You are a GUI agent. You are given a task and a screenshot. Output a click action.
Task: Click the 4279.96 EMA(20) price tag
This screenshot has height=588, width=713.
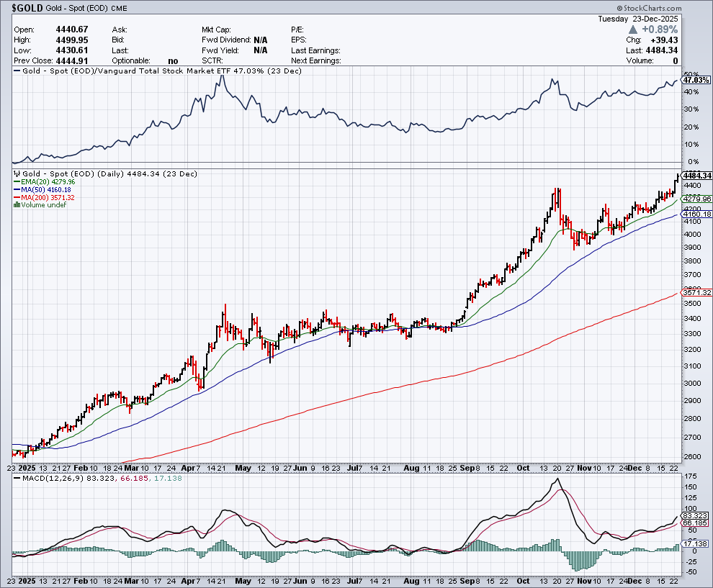click(697, 199)
